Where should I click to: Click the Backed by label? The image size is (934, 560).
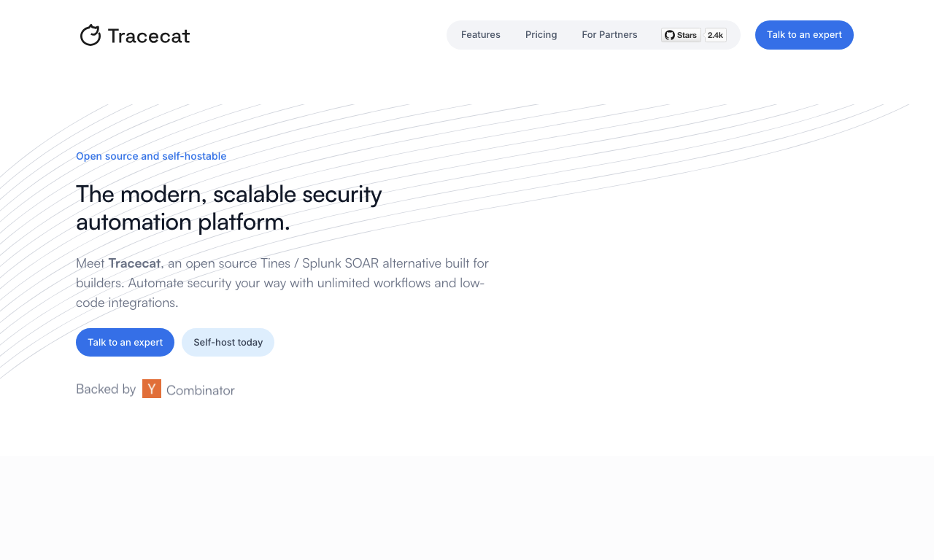pyautogui.click(x=106, y=389)
